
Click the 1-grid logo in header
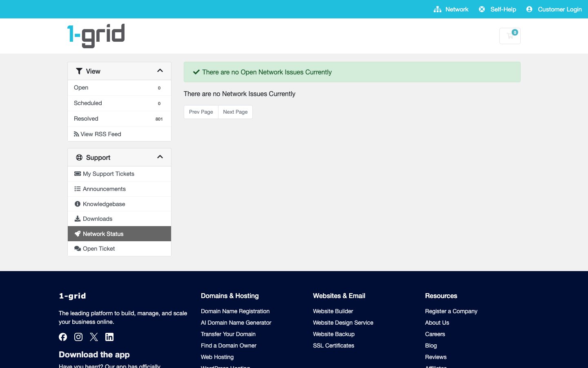click(x=96, y=36)
